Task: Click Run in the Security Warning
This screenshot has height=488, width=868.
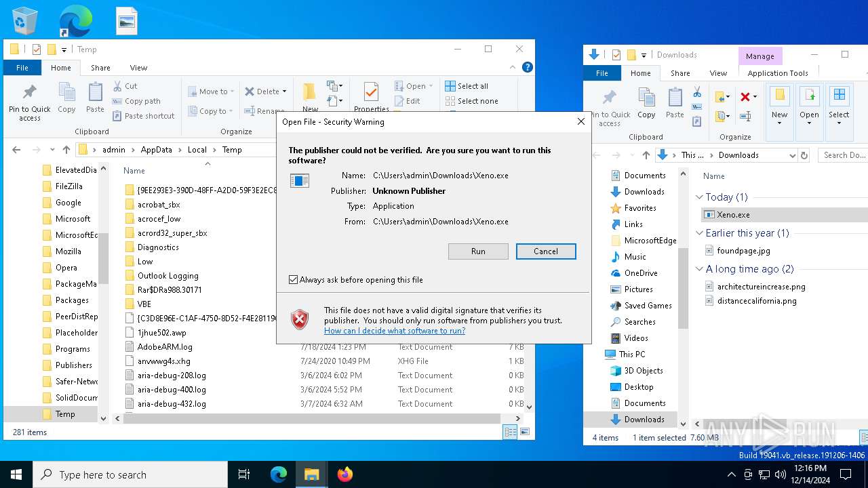Action: click(x=478, y=251)
